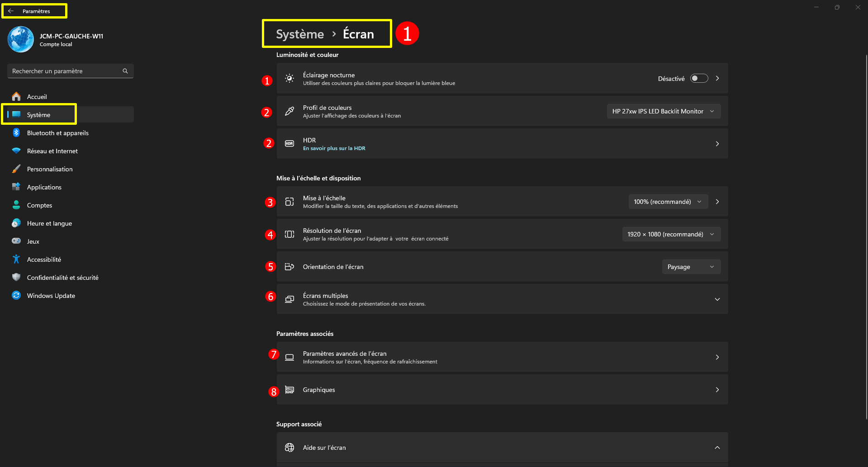
Task: Collapse the Aide sur l'écran section
Action: point(717,448)
